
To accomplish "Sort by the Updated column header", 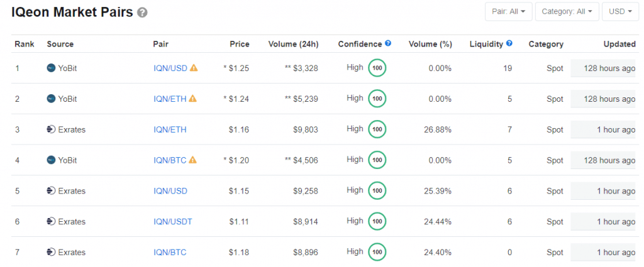I will click(619, 44).
